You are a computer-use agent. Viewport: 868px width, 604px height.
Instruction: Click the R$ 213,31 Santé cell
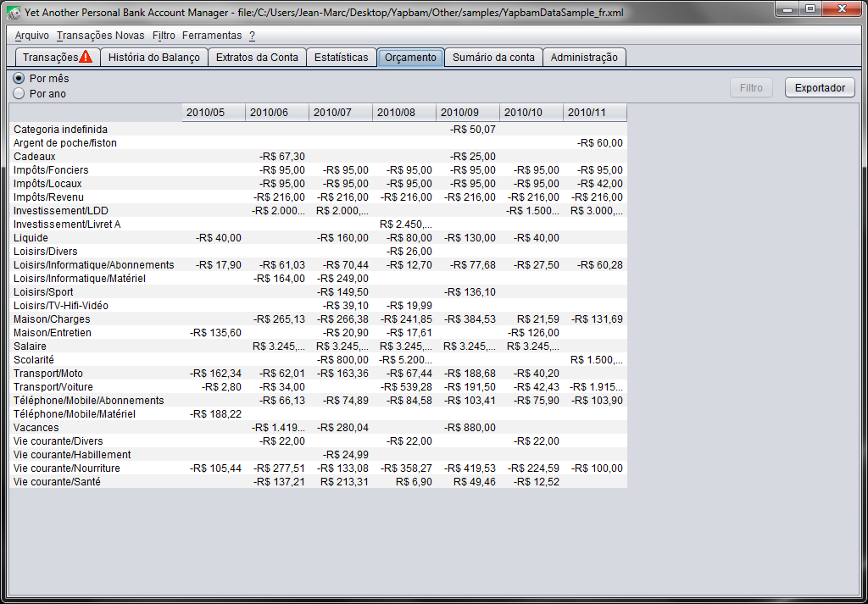click(341, 482)
